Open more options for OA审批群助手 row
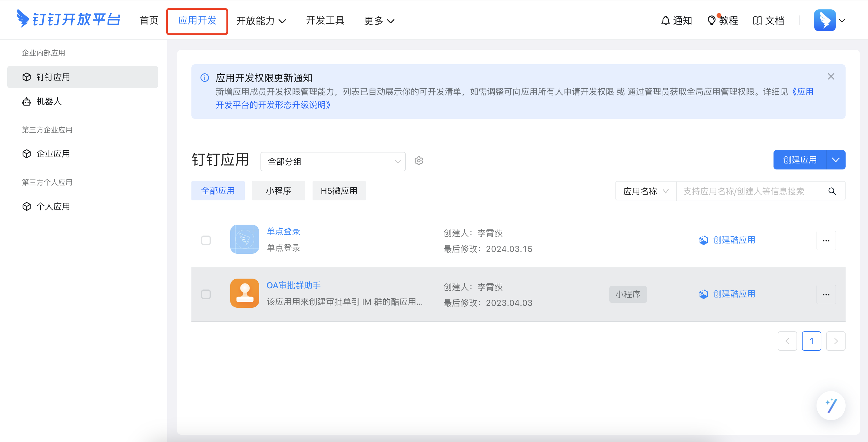The image size is (868, 442). (x=826, y=295)
